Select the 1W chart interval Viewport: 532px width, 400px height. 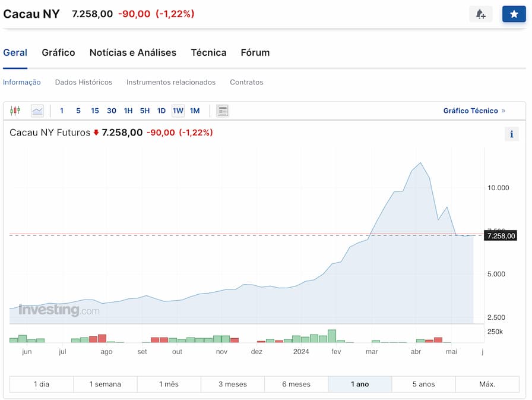click(x=178, y=111)
